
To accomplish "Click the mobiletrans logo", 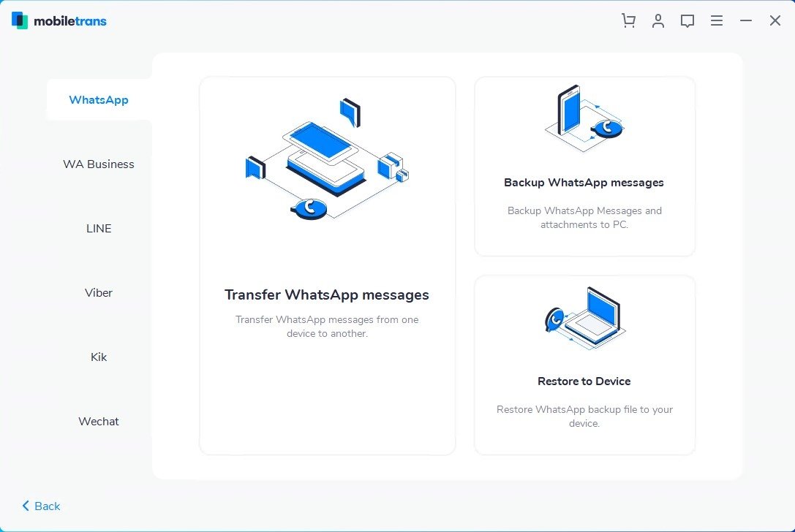I will [59, 20].
